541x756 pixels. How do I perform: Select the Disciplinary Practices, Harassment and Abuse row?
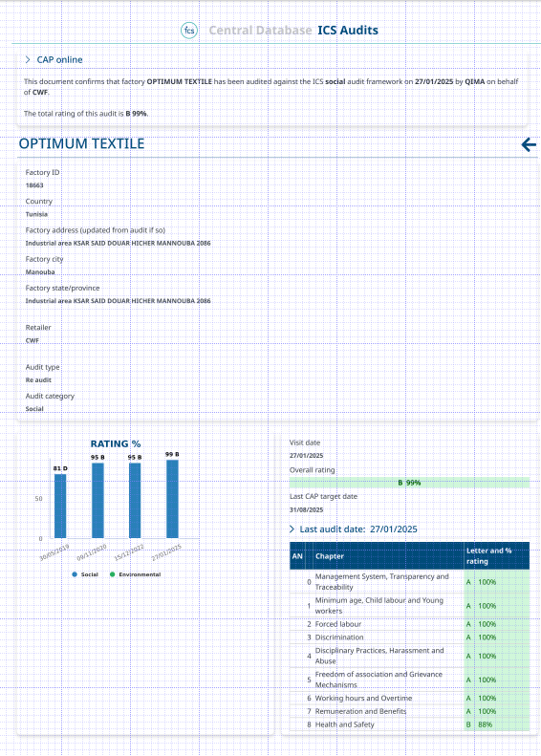click(409, 656)
